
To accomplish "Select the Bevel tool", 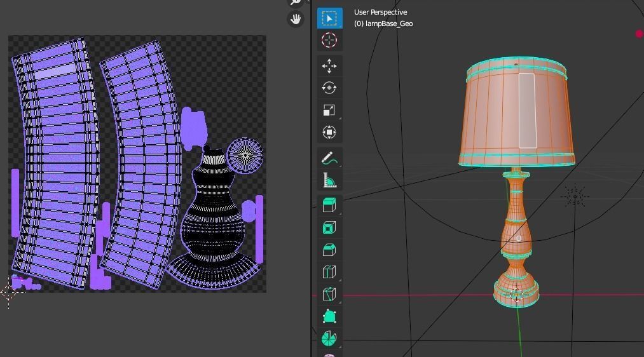I will coord(329,250).
